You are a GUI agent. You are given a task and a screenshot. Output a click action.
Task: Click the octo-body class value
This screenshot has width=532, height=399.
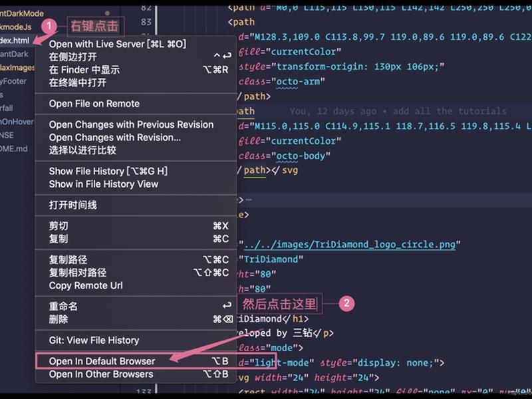point(301,156)
